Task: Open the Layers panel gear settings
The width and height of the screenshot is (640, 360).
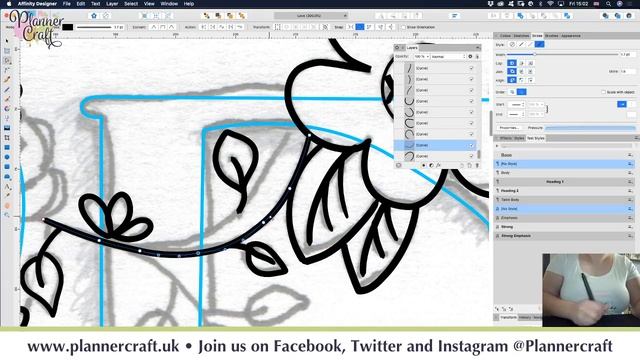Action: (470, 57)
